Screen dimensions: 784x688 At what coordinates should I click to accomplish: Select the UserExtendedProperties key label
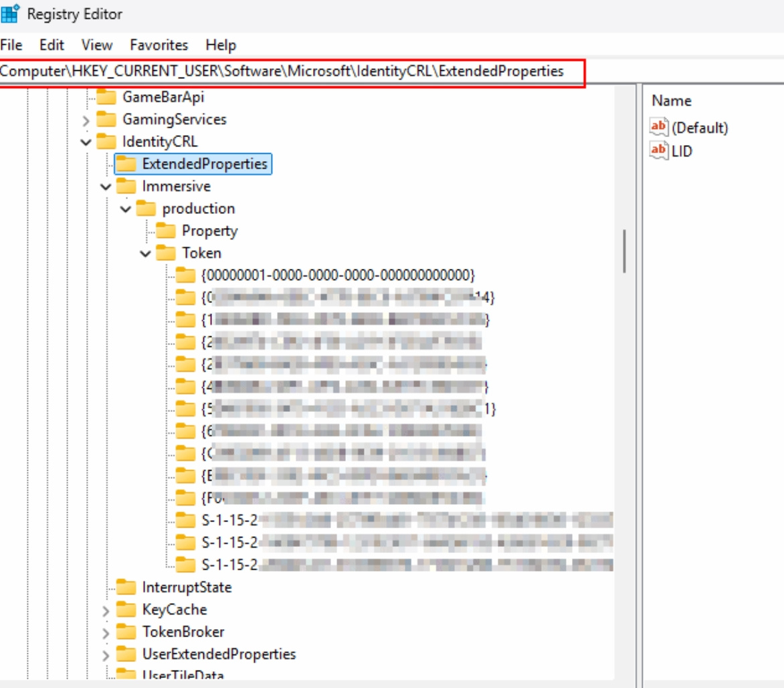click(x=219, y=654)
